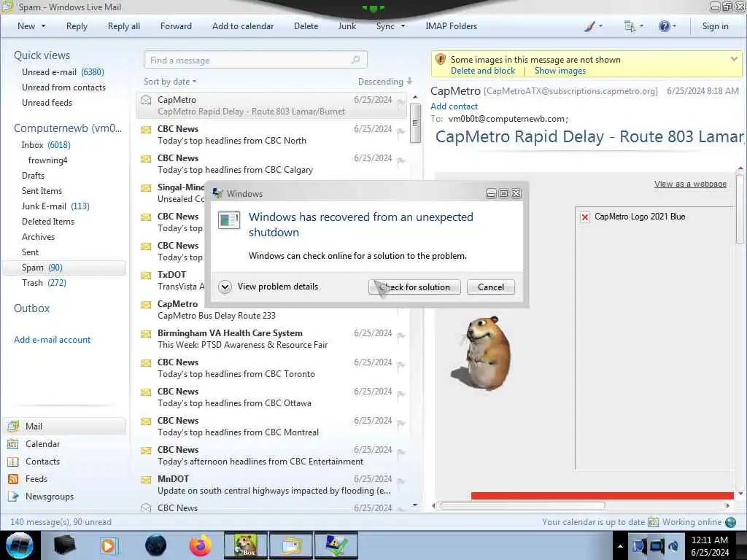The image size is (747, 560).
Task: Click Sign in at top right
Action: pyautogui.click(x=715, y=26)
